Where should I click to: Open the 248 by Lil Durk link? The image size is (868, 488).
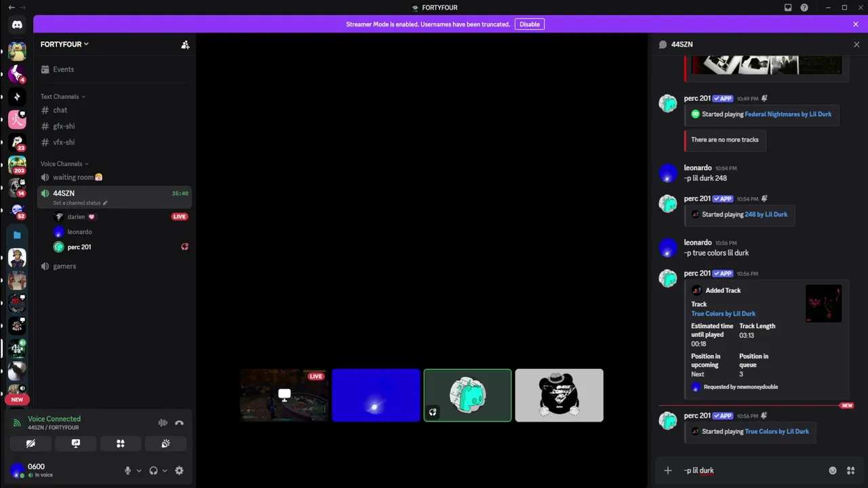[766, 214]
